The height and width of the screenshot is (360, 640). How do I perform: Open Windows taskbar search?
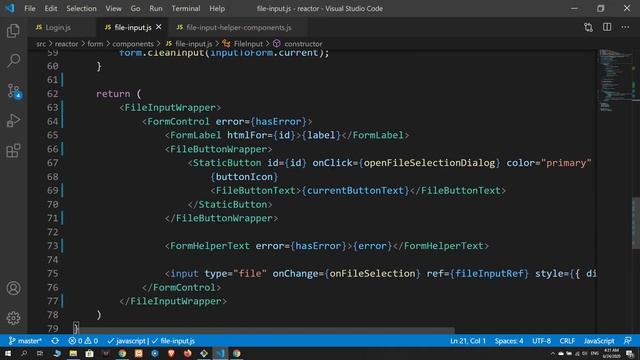coord(24,353)
